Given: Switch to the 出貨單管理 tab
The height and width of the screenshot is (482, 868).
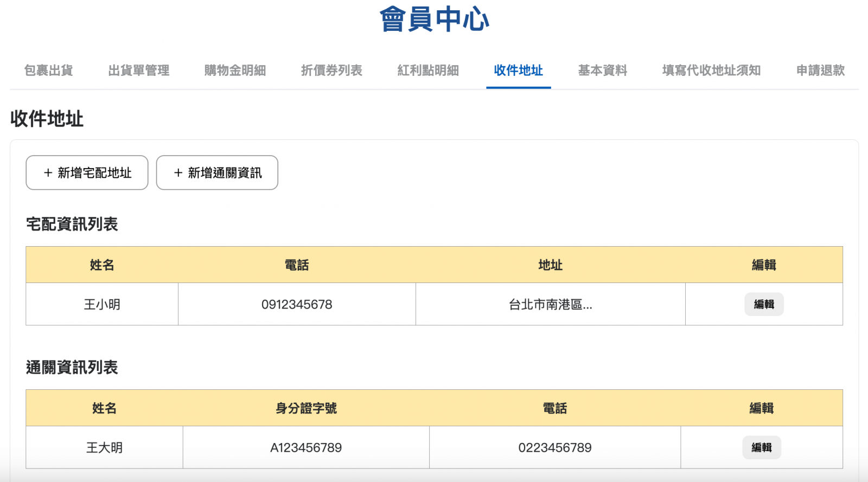Looking at the screenshot, I should (138, 70).
